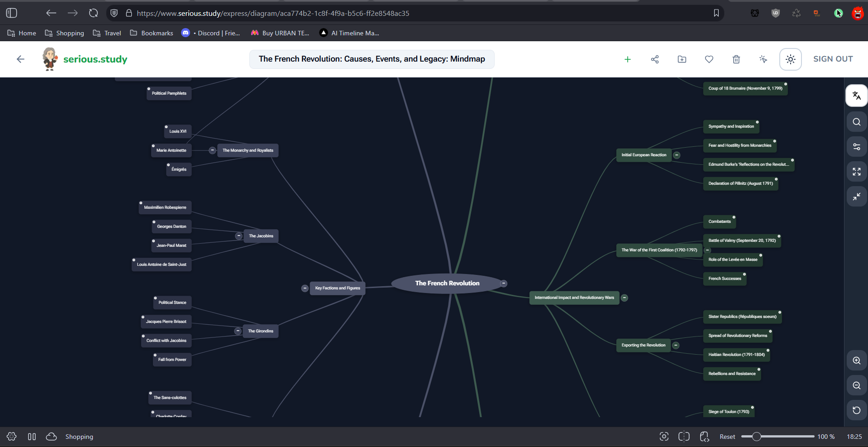Toggle the interaction cursor sparkle mode
Image resolution: width=868 pixels, height=447 pixels.
(763, 59)
